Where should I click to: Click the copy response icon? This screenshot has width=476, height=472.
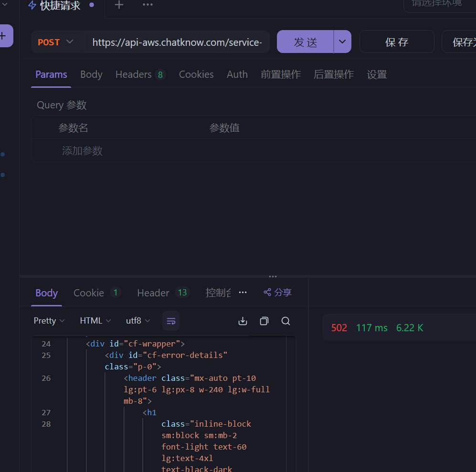tap(264, 321)
